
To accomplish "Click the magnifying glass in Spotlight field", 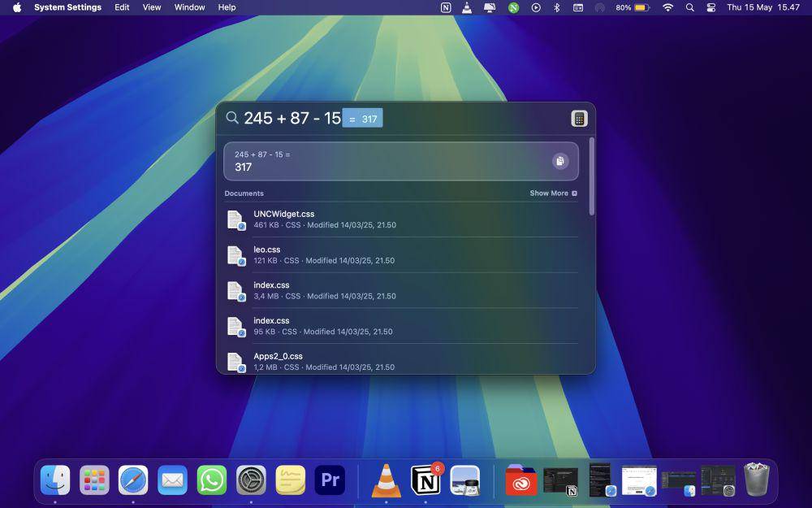I will (x=232, y=118).
